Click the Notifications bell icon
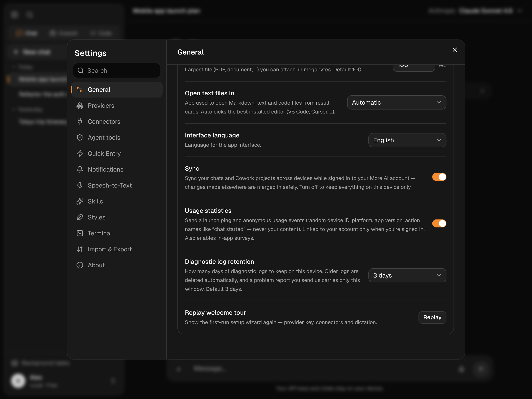532x399 pixels. (x=80, y=169)
